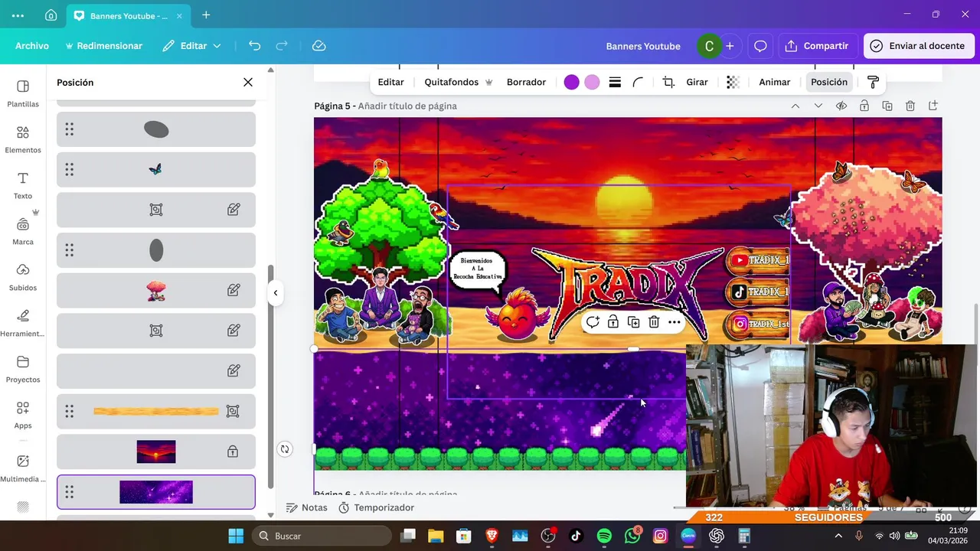This screenshot has width=980, height=551.
Task: Delete page 5 trash icon
Action: click(910, 106)
